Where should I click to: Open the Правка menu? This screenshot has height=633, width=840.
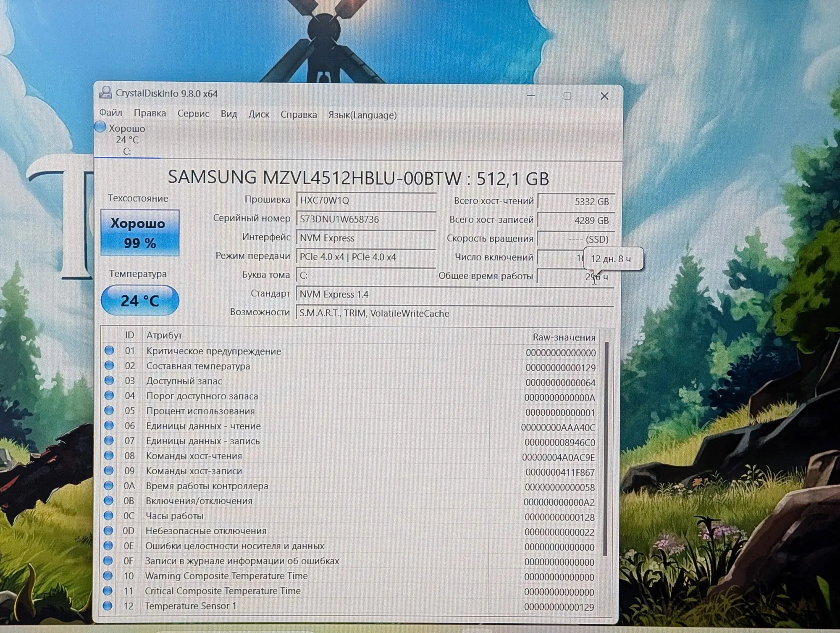(150, 113)
